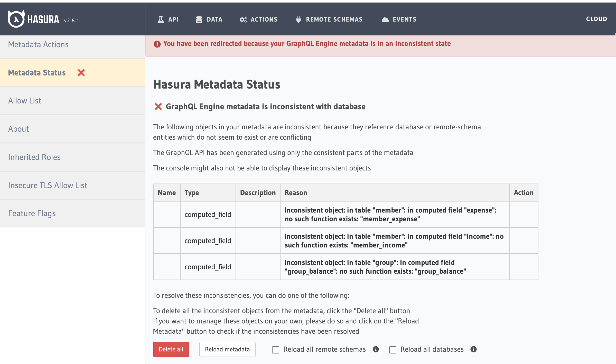Screen dimensions: 616x364
Task: Open Feature Flags in sidebar
Action: [72, 213]
